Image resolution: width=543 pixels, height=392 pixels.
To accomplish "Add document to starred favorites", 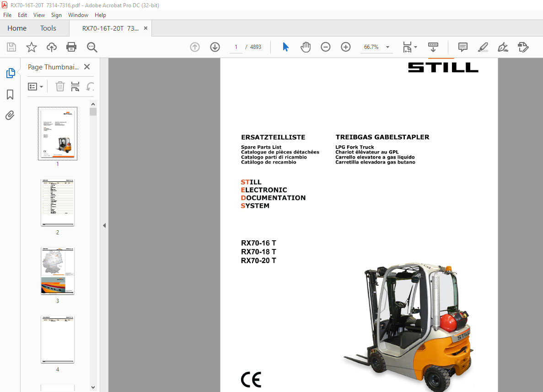I will pyautogui.click(x=32, y=47).
